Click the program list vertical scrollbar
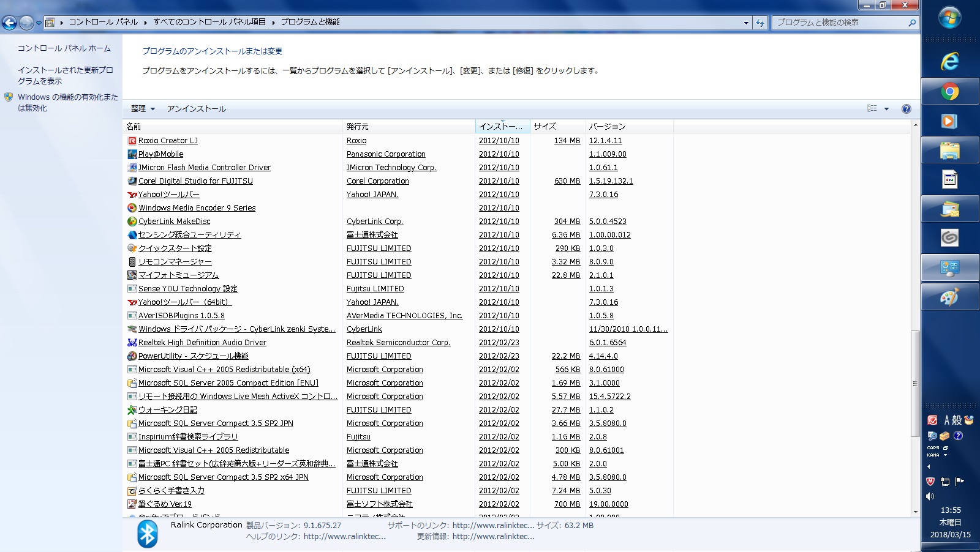980x552 pixels. click(x=915, y=384)
